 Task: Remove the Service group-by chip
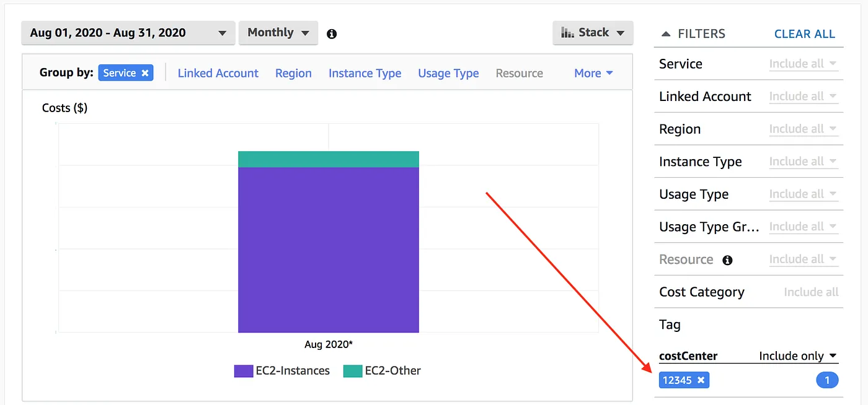(145, 73)
